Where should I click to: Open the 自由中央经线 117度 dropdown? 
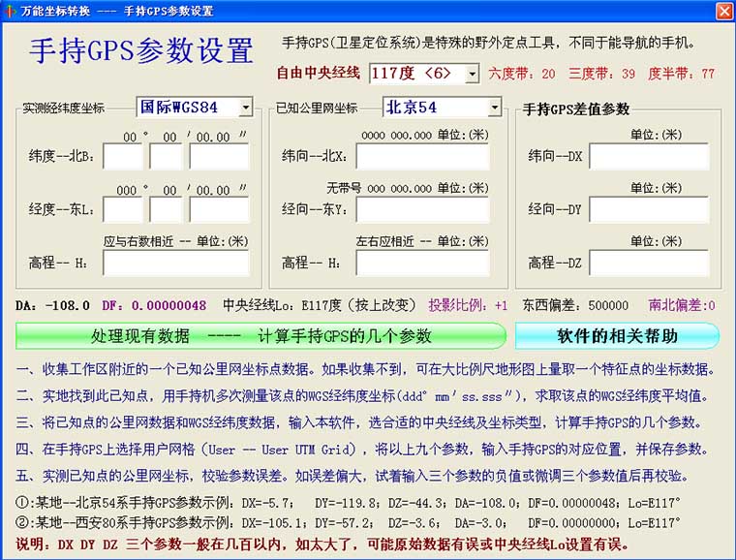click(x=472, y=74)
